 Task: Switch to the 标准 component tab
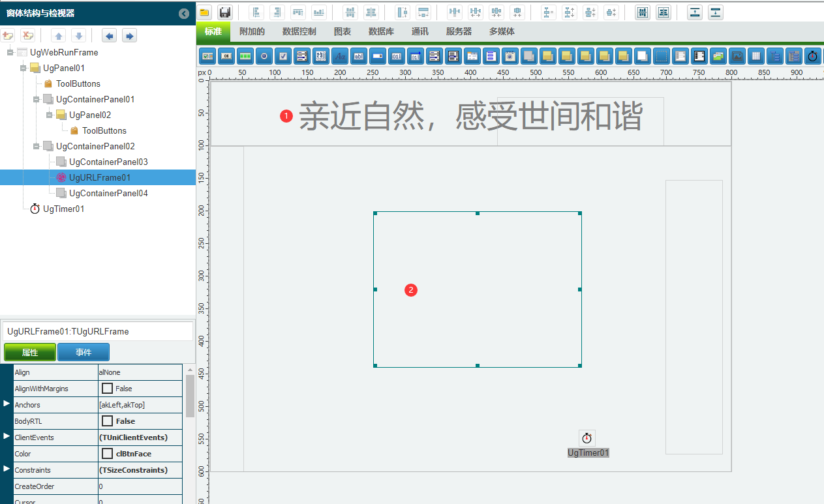pyautogui.click(x=213, y=31)
